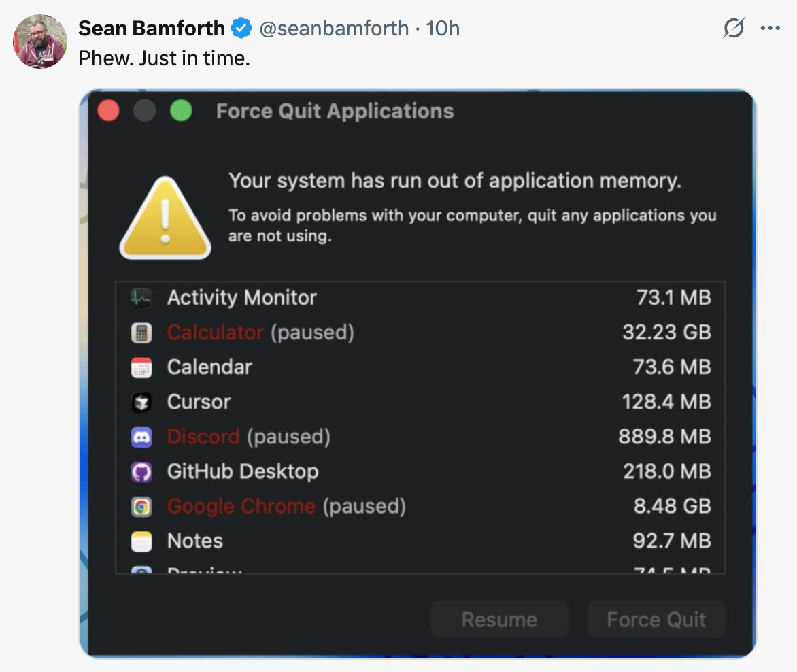Click the 10h timestamp link

point(443,29)
